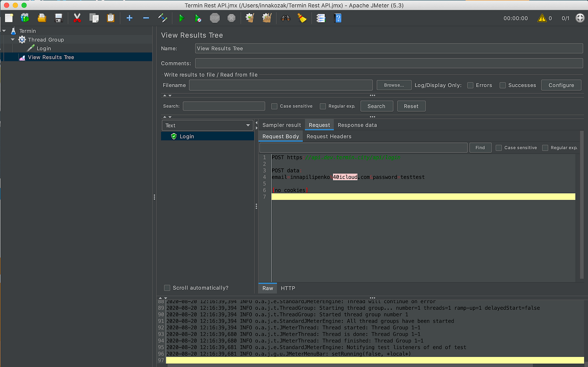Click the binoculars Search icon in toolbar

[286, 18]
